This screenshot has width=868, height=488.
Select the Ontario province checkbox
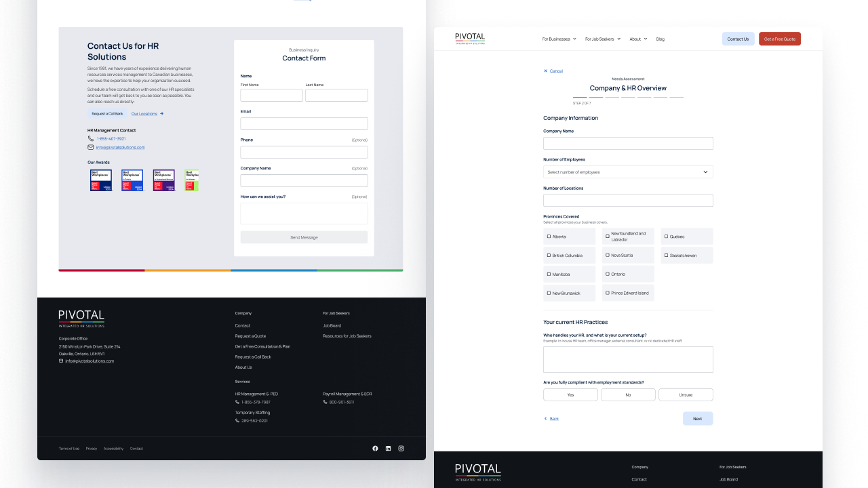pyautogui.click(x=607, y=274)
